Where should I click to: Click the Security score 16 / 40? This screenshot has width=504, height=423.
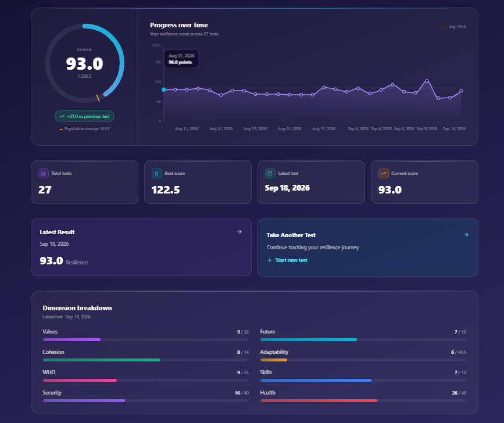click(242, 393)
